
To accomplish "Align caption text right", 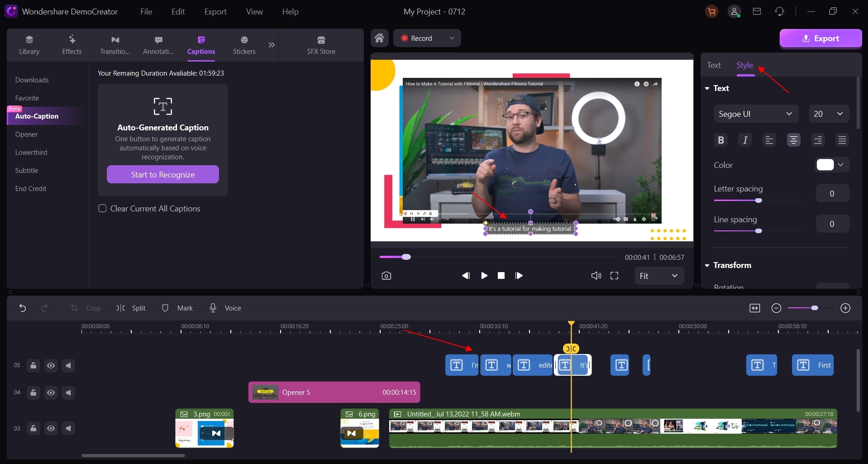I will (818, 140).
